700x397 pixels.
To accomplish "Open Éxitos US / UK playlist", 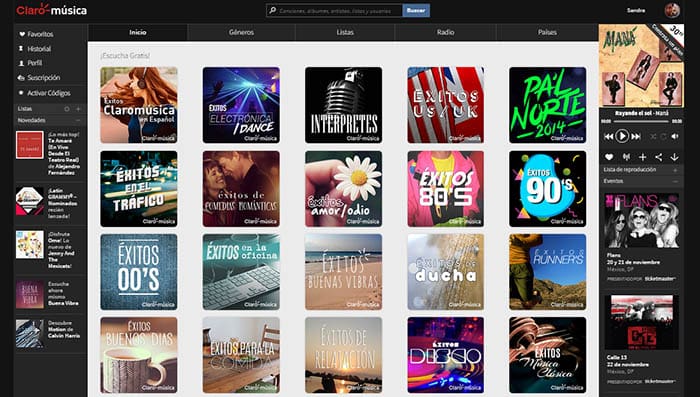I will [x=446, y=105].
